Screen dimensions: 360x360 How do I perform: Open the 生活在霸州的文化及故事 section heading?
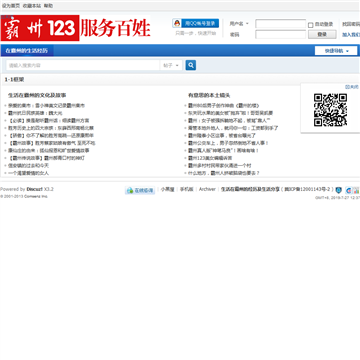[x=37, y=95]
